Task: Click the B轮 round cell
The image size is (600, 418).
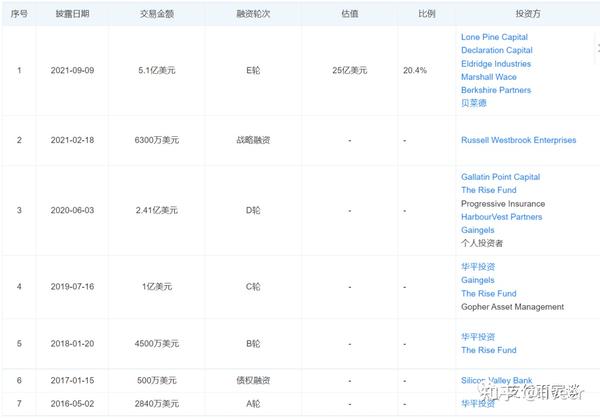Action: tap(253, 343)
